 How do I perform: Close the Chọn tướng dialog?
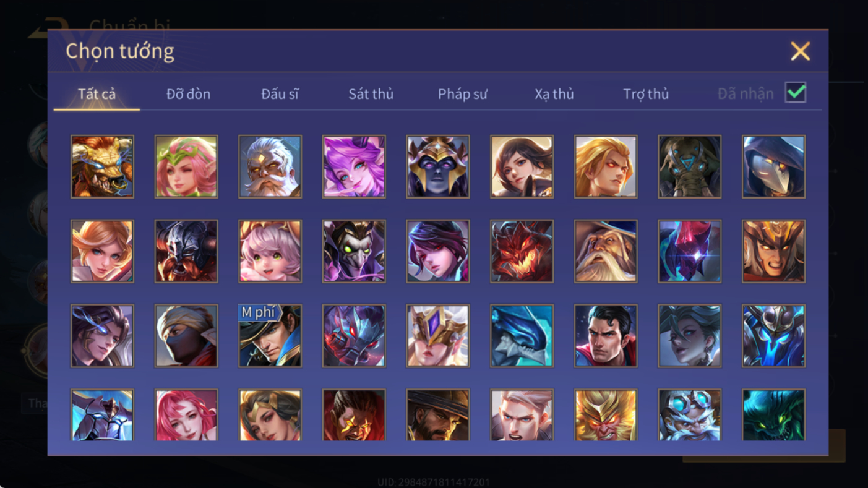click(800, 51)
